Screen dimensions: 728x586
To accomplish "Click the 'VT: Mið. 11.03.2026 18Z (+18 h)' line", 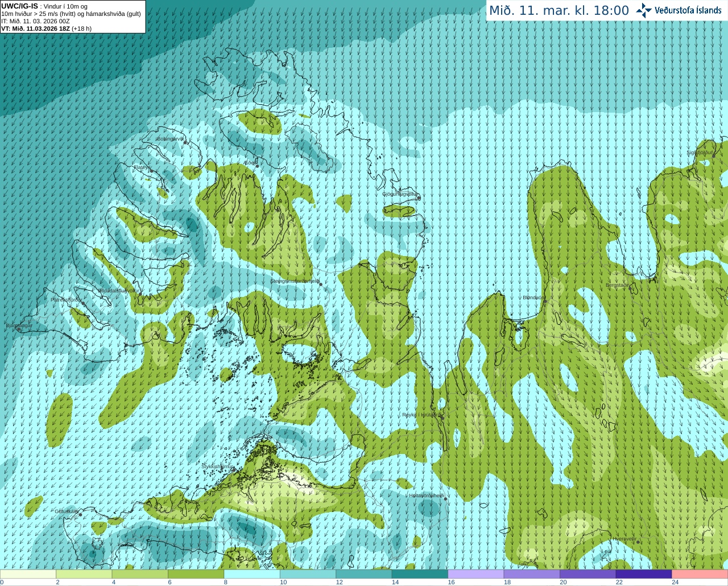I will click(x=46, y=28).
